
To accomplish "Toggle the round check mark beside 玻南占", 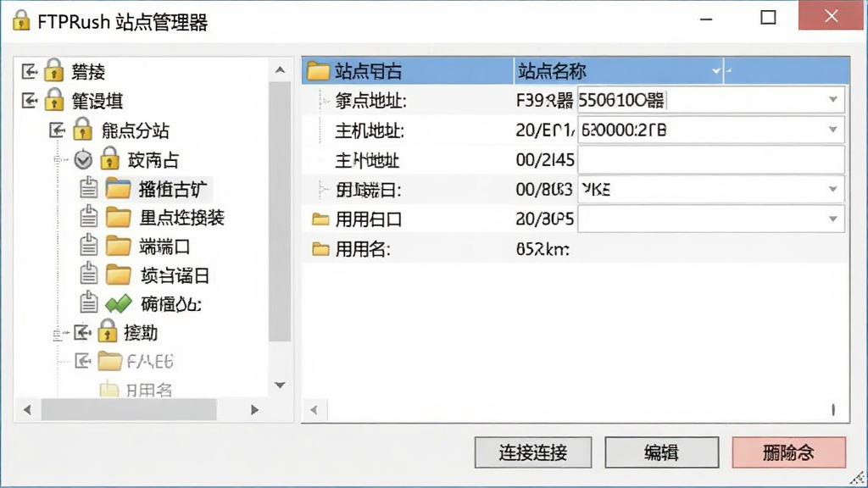I will [83, 160].
